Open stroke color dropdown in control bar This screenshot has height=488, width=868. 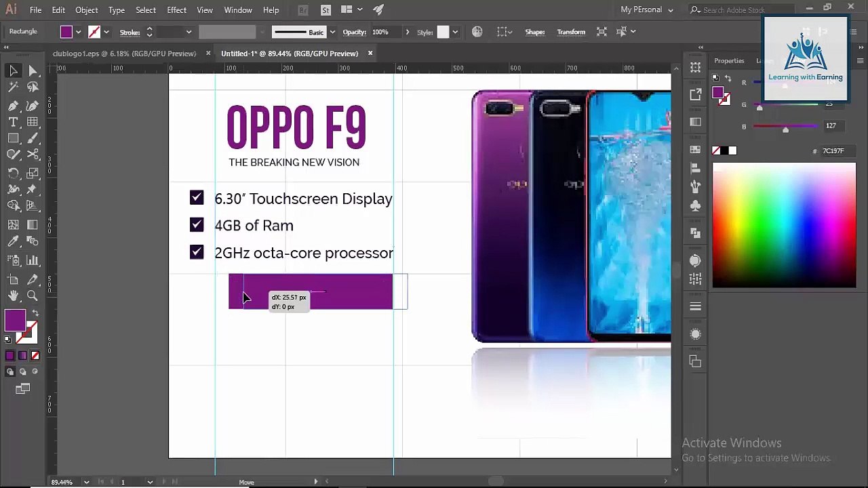(x=106, y=32)
